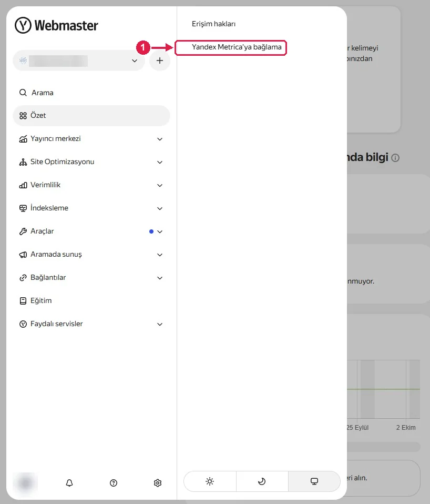Click the Faydalı servisler Yandex icon
Screen dimensions: 430x504
[x=23, y=324]
